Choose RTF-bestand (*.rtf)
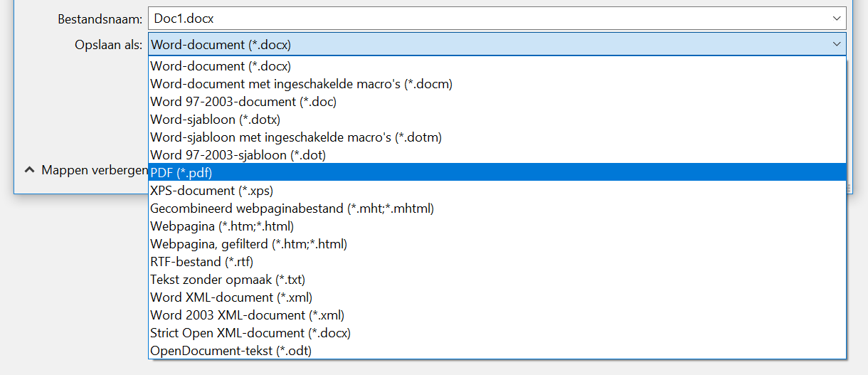This screenshot has height=375, width=868. click(x=497, y=261)
